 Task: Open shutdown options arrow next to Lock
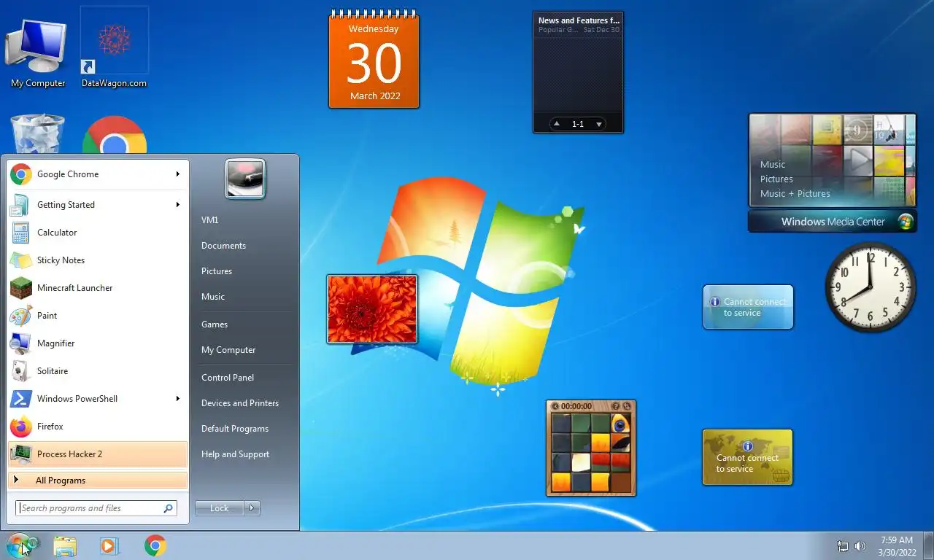click(252, 508)
